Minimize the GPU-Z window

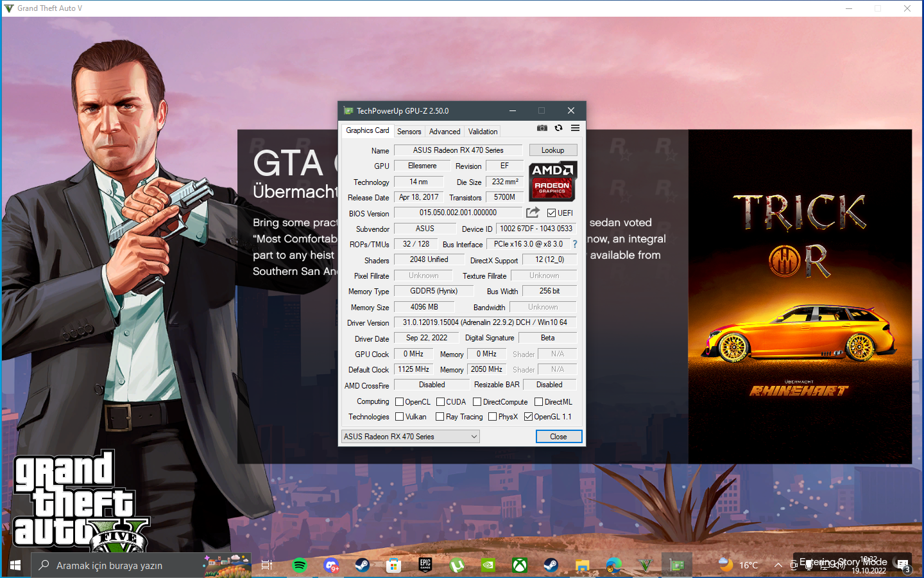coord(513,110)
